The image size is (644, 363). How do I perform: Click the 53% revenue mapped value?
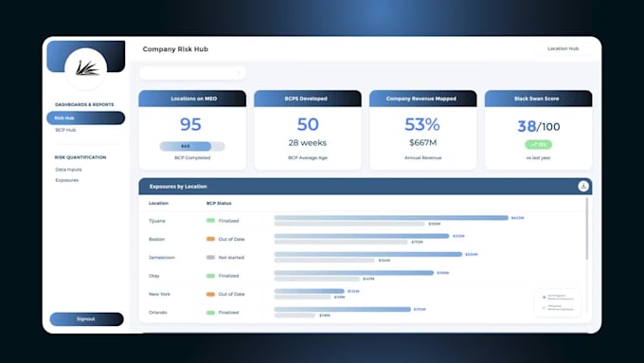pos(422,124)
